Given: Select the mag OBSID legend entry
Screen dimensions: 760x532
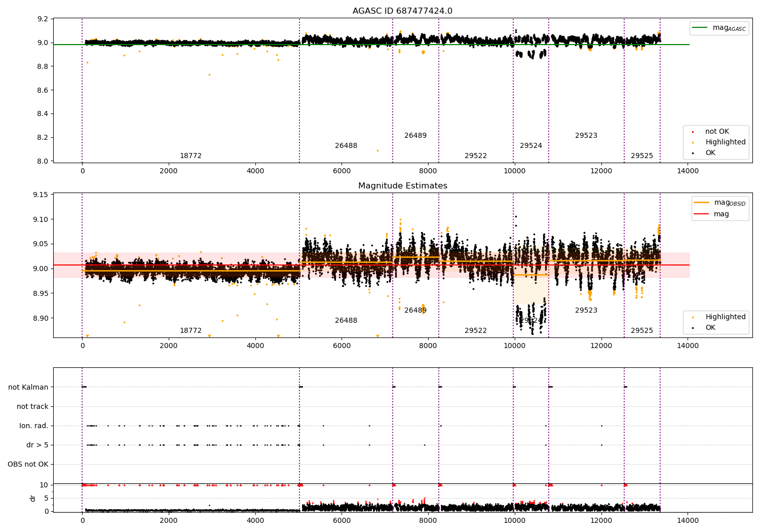Looking at the screenshot, I should pyautogui.click(x=720, y=203).
